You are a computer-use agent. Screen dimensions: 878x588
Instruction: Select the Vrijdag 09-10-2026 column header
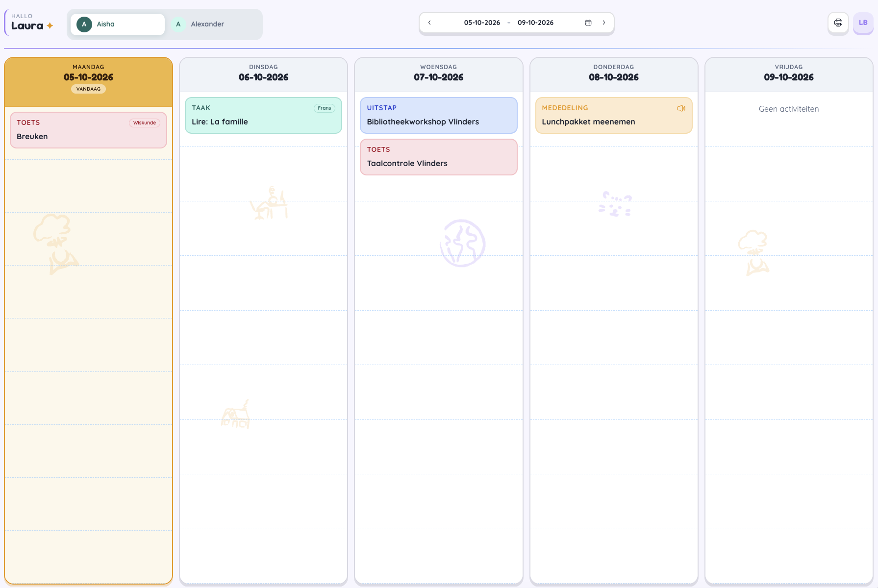pyautogui.click(x=789, y=74)
